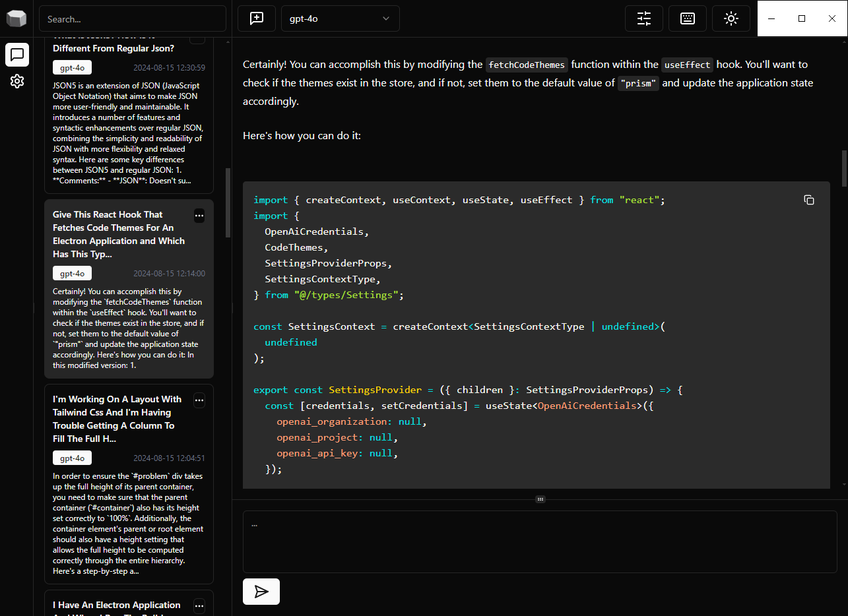Open the sliders settings panel icon
The width and height of the screenshot is (848, 616).
(x=644, y=18)
